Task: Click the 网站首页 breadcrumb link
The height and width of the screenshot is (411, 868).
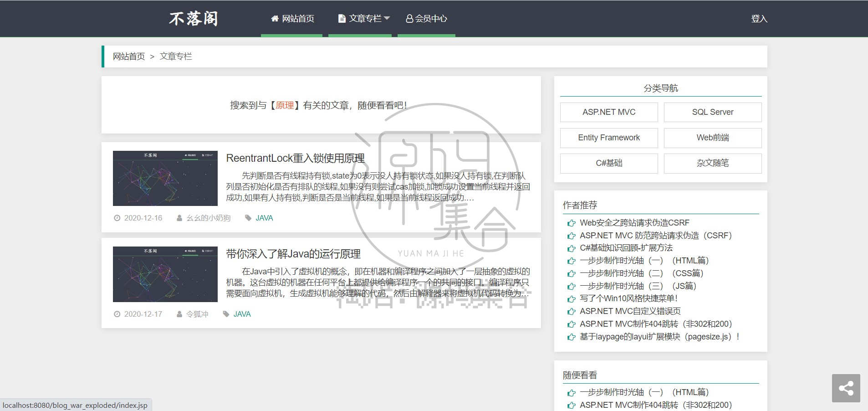Action: pos(129,57)
